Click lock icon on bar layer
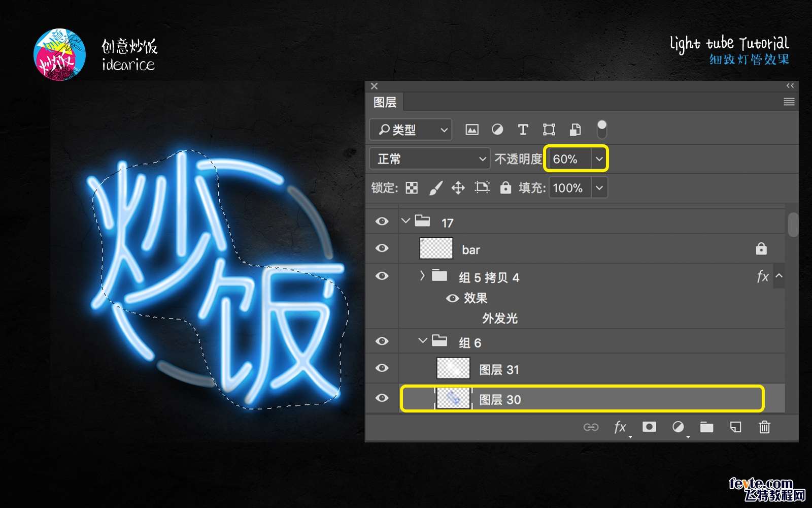 [761, 249]
